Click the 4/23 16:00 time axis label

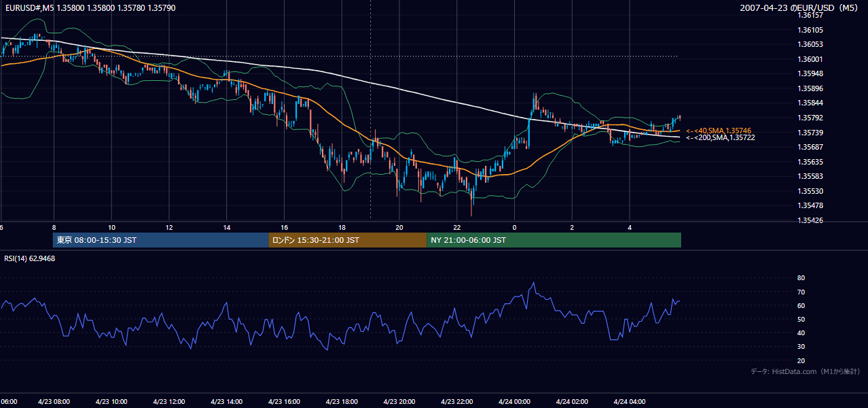pyautogui.click(x=284, y=402)
